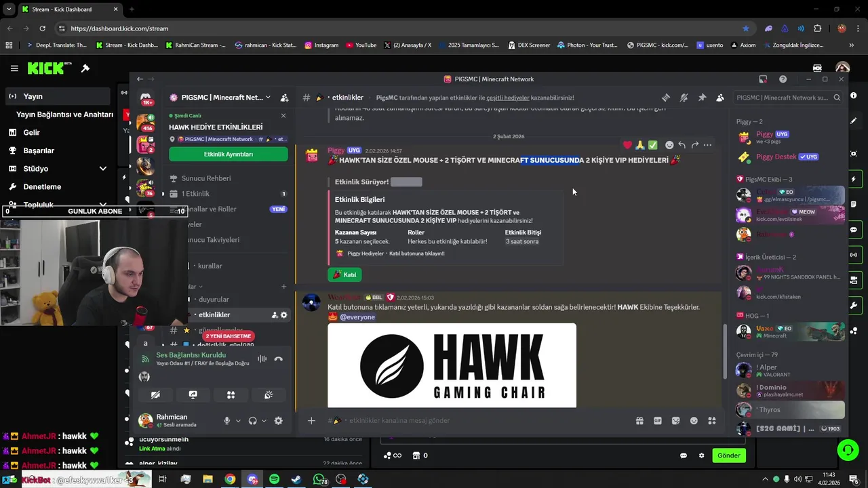Open soundboard button in voice panel
Screen dimensions: 868x488
tap(269, 394)
